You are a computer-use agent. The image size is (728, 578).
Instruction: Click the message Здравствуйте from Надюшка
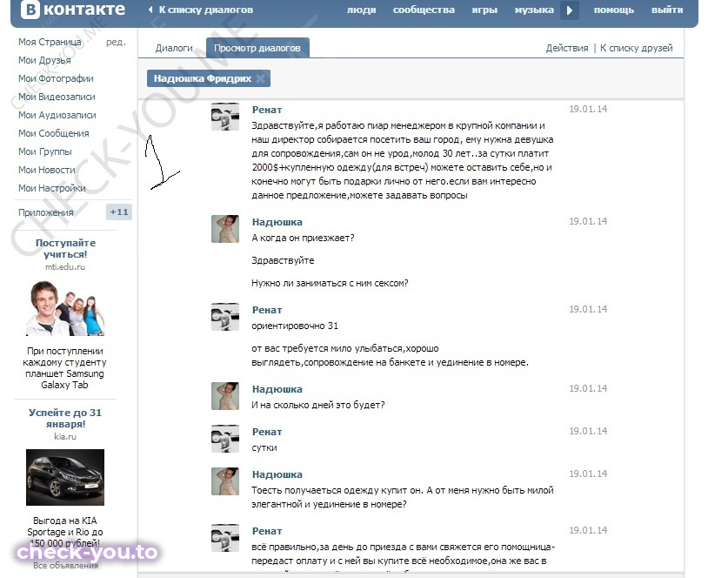pyautogui.click(x=283, y=260)
